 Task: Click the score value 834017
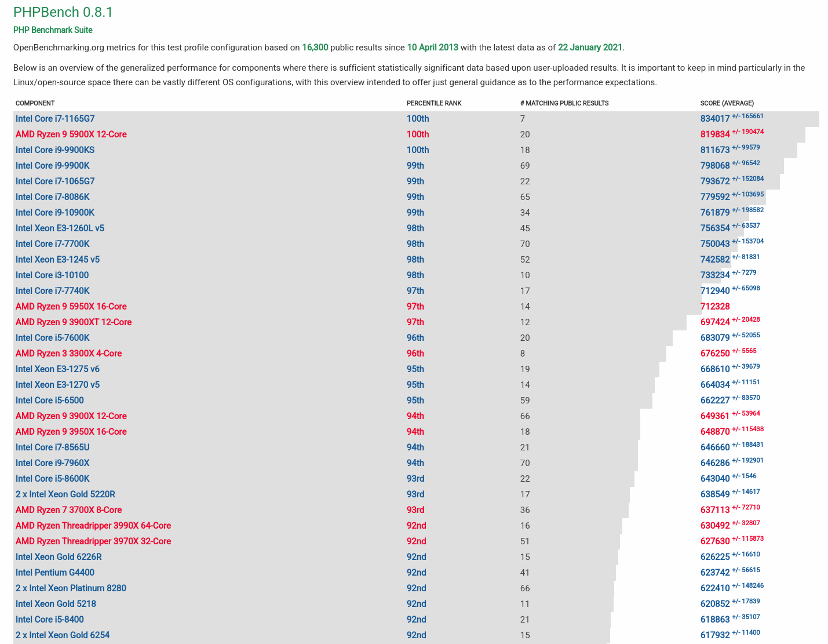click(715, 119)
